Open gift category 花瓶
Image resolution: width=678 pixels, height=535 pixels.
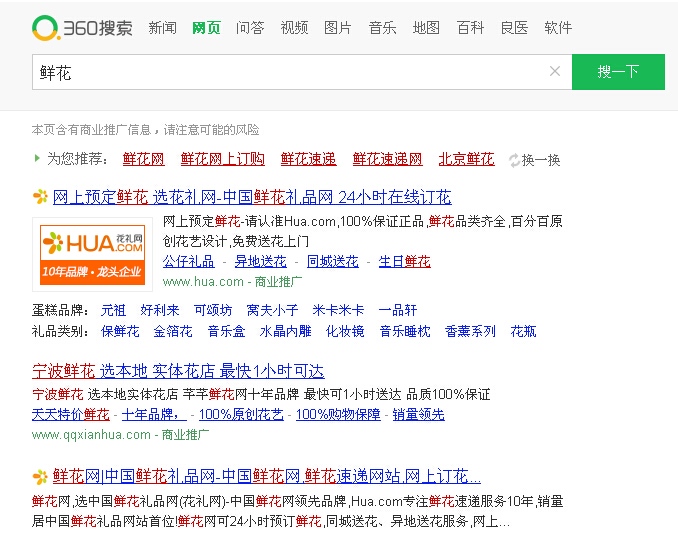click(x=523, y=331)
